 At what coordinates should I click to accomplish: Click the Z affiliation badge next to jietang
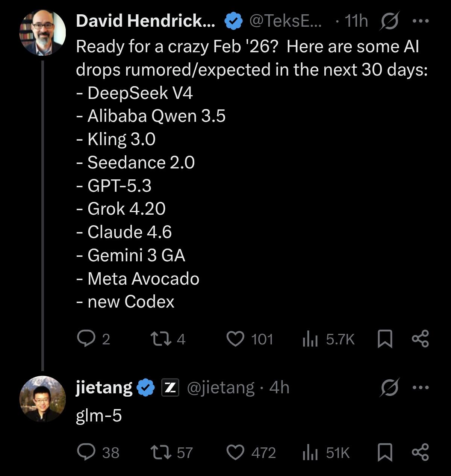[170, 388]
